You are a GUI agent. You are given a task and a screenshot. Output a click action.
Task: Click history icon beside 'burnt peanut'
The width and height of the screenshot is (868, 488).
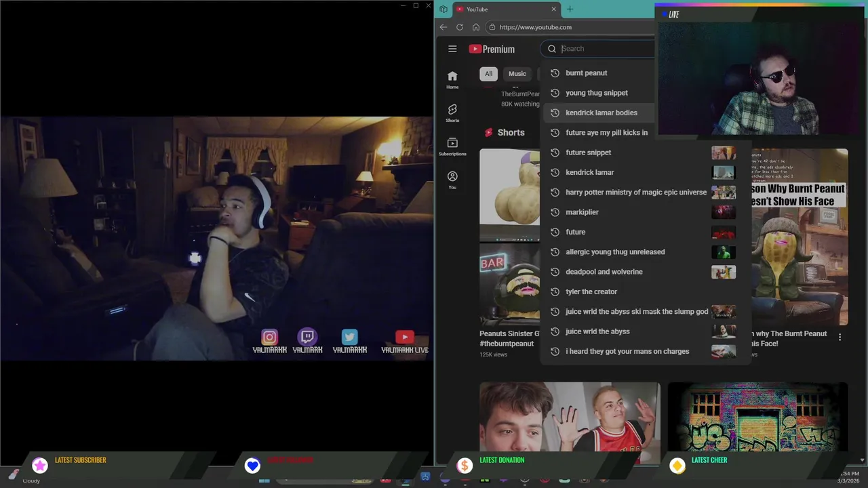(x=555, y=73)
